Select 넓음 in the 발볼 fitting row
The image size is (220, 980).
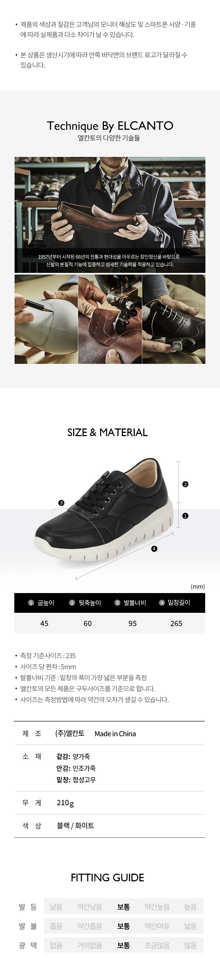(190, 926)
